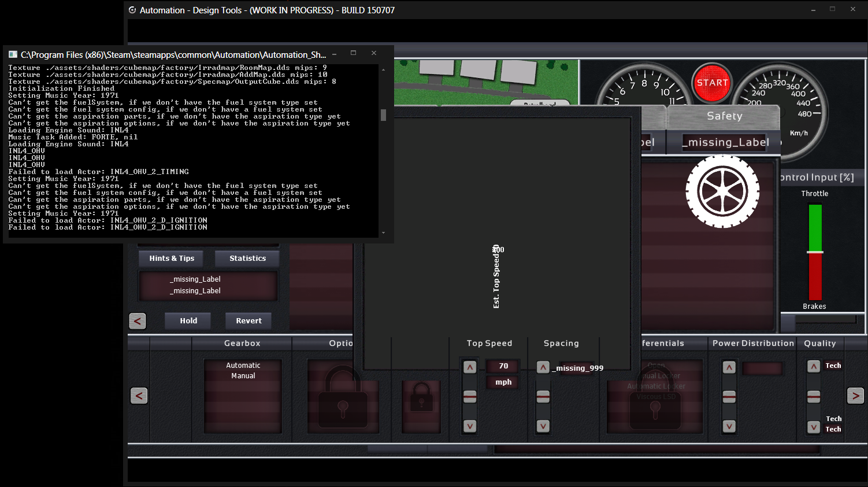Click the _missing_999 spacing value
868x487 pixels.
(x=577, y=368)
